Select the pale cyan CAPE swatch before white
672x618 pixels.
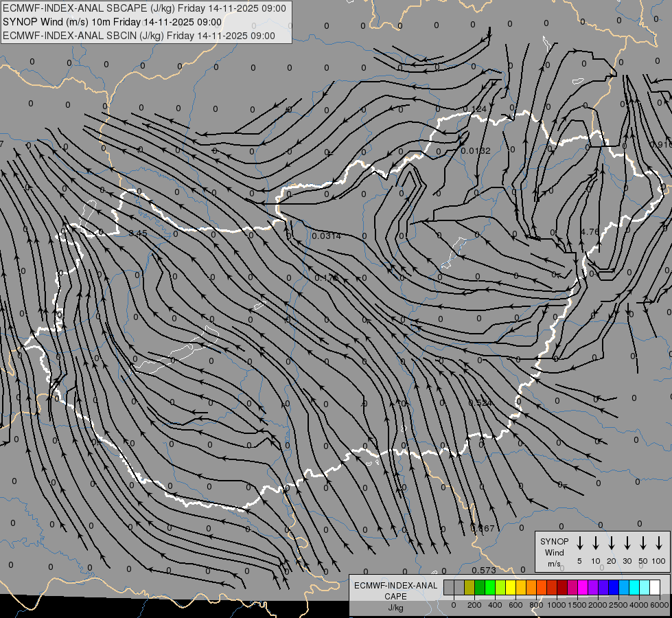[644, 587]
